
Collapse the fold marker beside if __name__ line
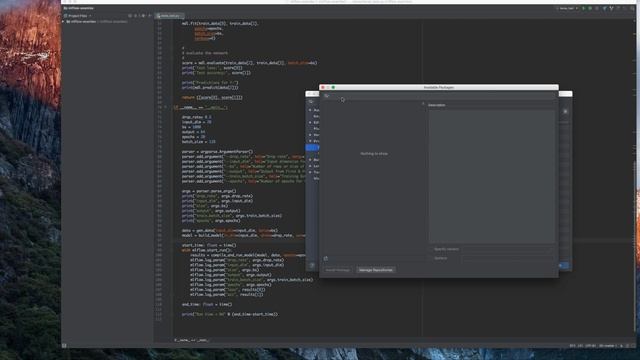[x=165, y=107]
